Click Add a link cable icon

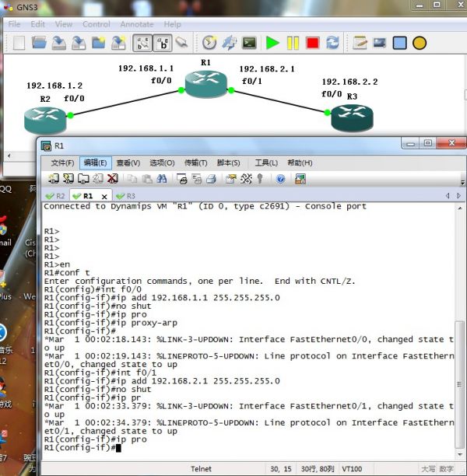point(181,42)
